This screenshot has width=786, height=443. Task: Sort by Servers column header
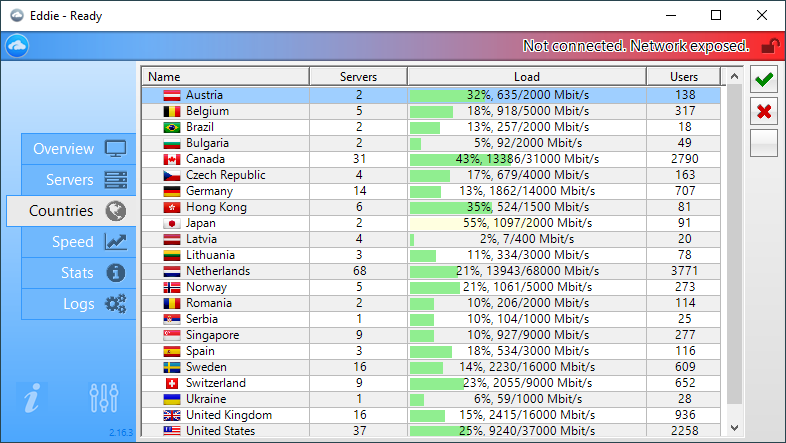point(358,77)
